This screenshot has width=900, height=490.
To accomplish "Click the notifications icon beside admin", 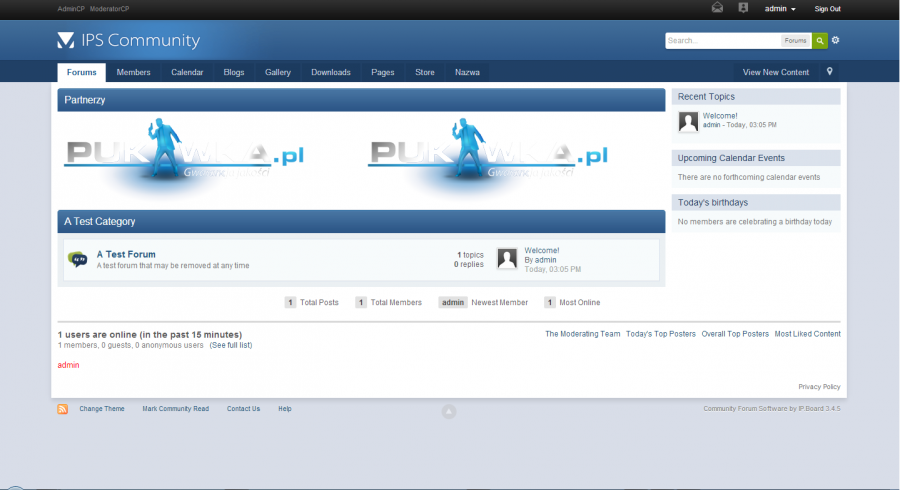I will (x=743, y=8).
